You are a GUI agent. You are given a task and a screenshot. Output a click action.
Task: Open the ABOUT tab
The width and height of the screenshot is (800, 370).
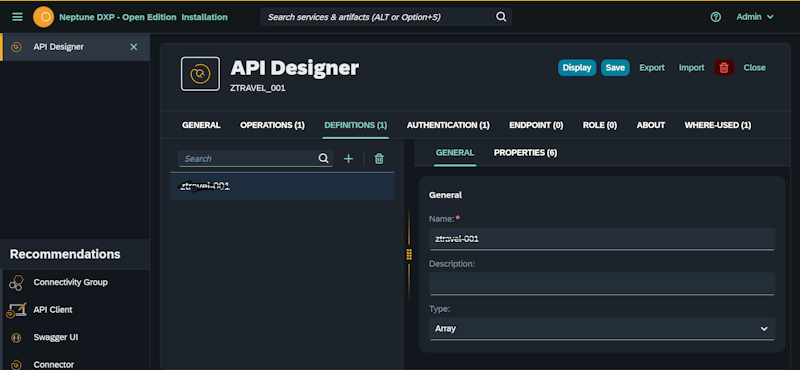tap(651, 125)
